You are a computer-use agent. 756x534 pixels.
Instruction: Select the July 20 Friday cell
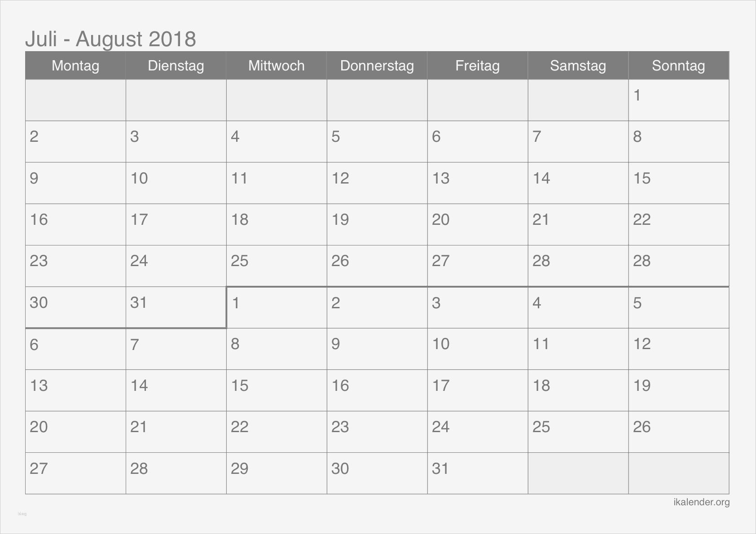coord(478,224)
